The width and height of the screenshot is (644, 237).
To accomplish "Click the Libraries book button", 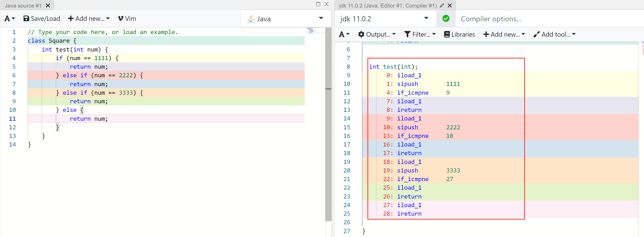I will (459, 34).
